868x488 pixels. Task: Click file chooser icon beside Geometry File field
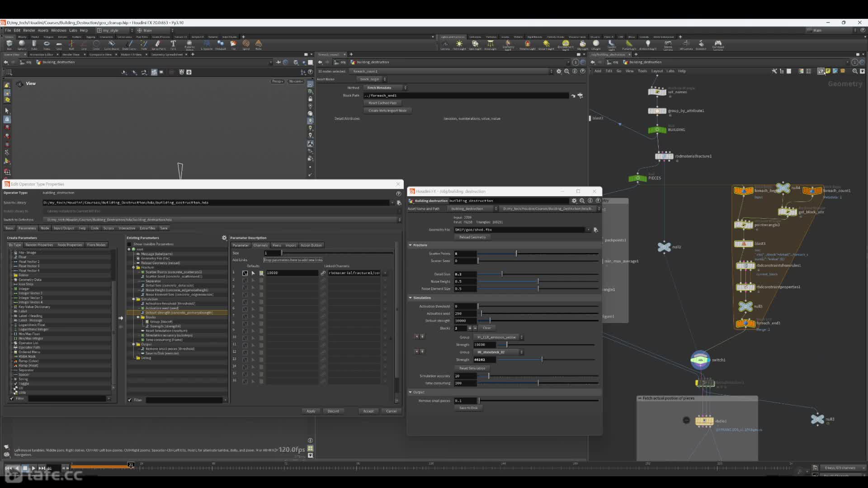[x=595, y=230]
